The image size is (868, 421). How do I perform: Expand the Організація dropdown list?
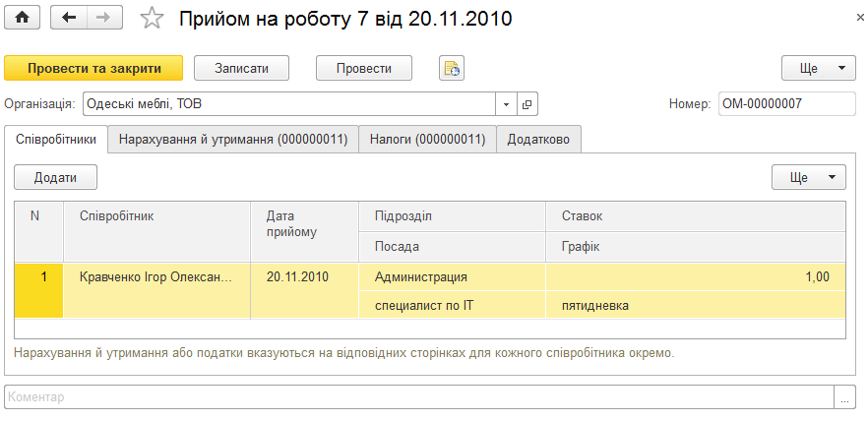pos(506,104)
